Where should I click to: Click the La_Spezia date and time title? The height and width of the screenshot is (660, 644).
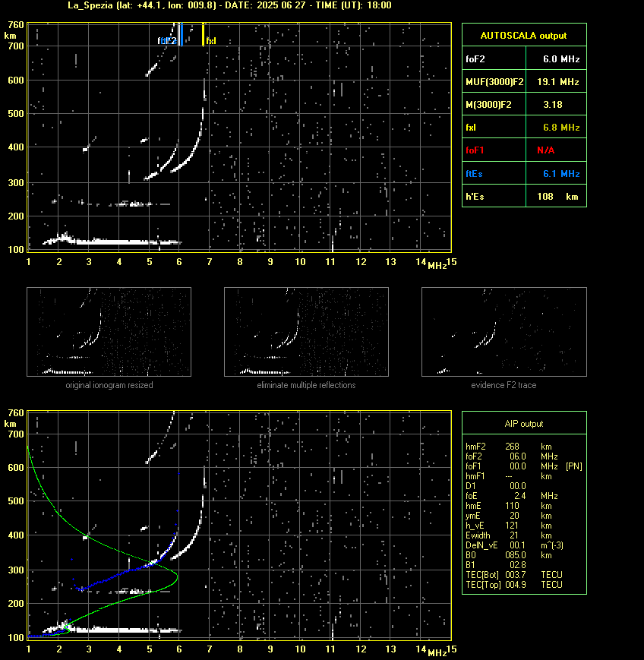[229, 5]
